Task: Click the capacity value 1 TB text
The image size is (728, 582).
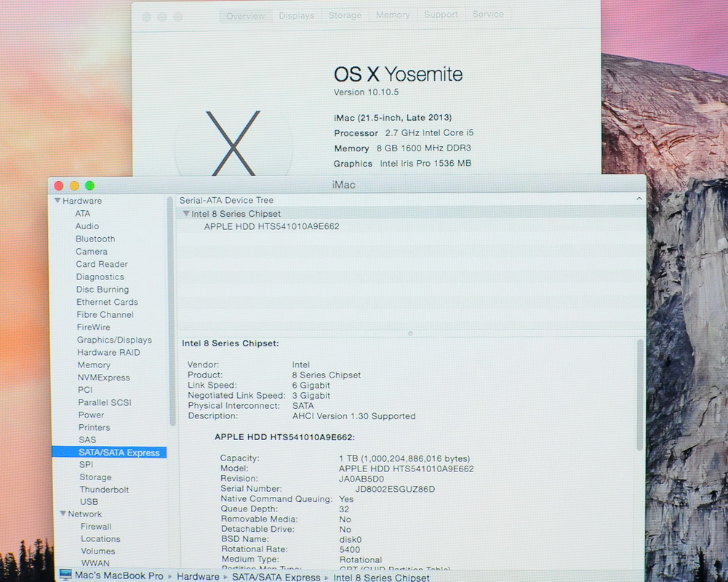Action: [404, 458]
